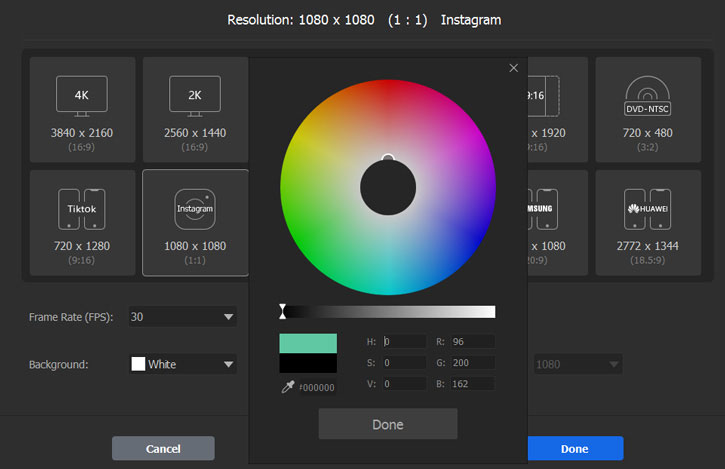Select the Tiktok 720 x 1280 preset
The width and height of the screenshot is (725, 469).
(82, 222)
